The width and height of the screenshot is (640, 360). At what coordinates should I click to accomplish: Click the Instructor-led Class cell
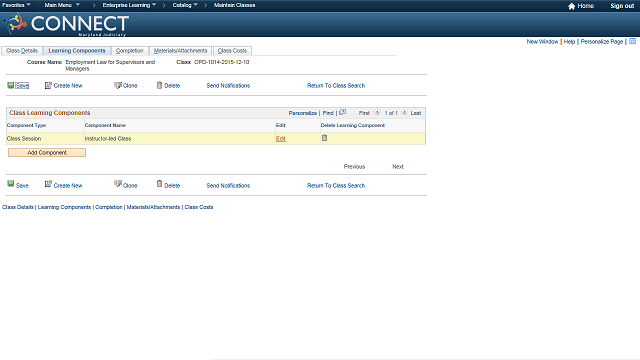click(x=108, y=139)
